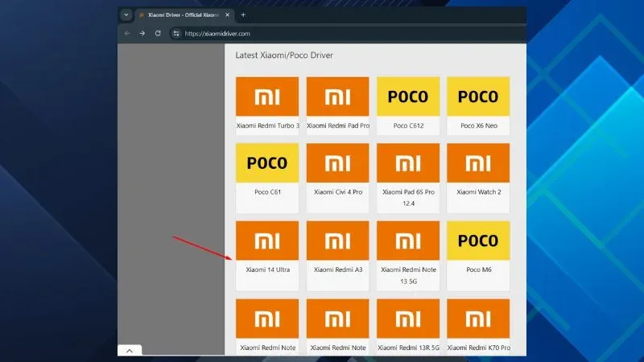Screen dimensions: 644x362
Task: Click the Latest Xiaomi/Poco Driver heading
Action: (x=284, y=55)
